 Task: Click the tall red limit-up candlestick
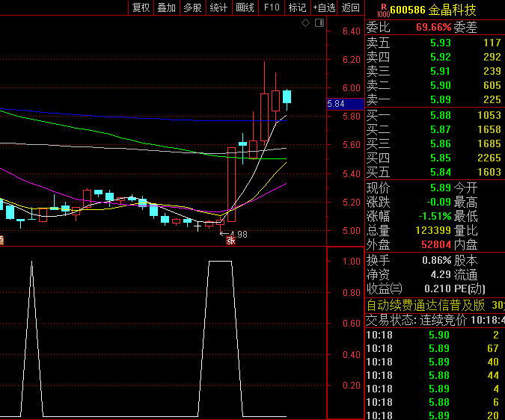coord(231,185)
